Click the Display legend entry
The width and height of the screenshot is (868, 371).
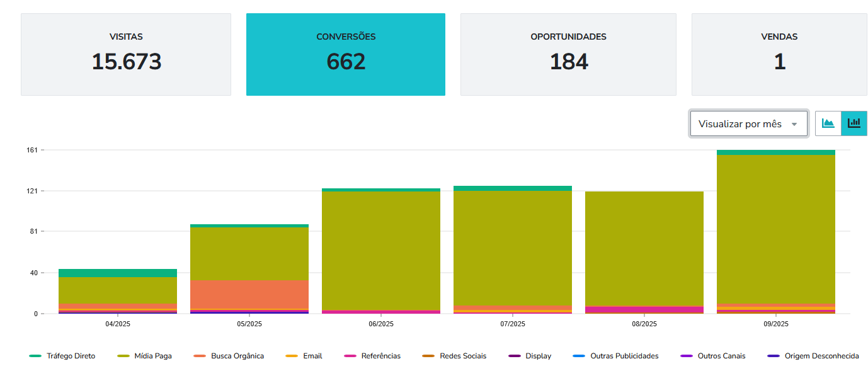[x=530, y=356]
